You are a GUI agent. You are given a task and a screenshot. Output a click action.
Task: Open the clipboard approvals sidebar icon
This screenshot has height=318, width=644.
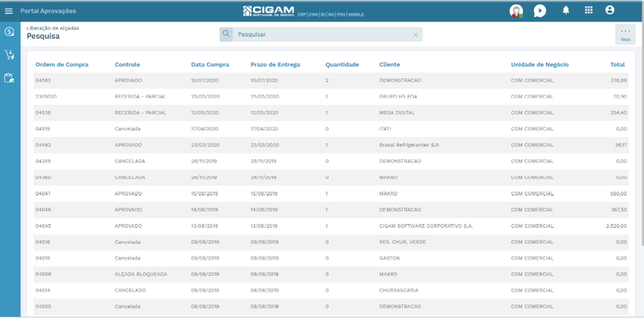click(x=9, y=77)
